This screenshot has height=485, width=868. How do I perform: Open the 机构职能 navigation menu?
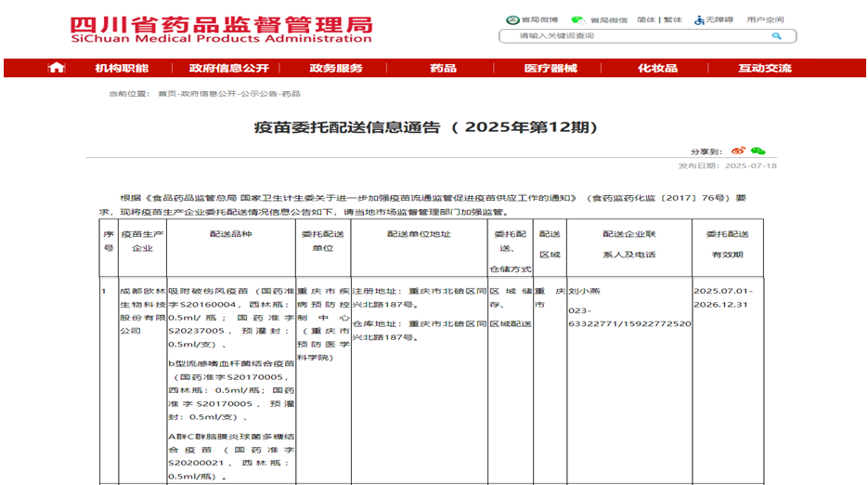pos(122,68)
